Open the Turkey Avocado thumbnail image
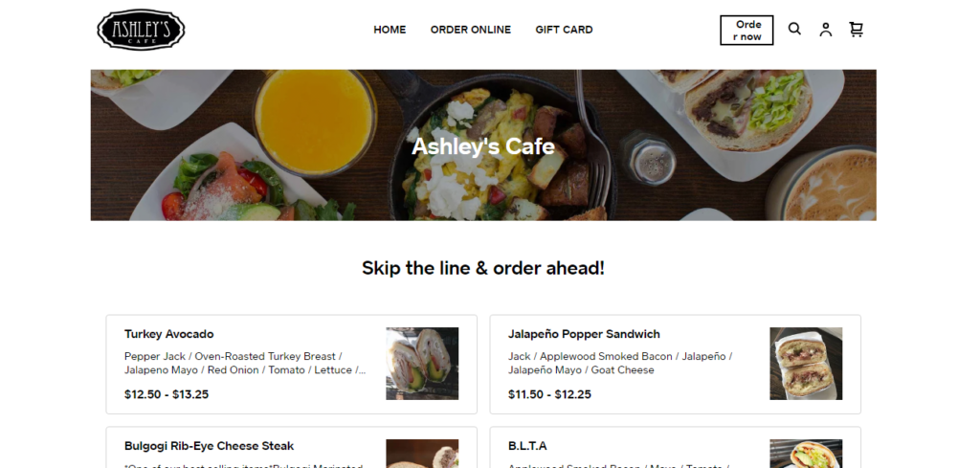980x468 pixels. tap(422, 364)
